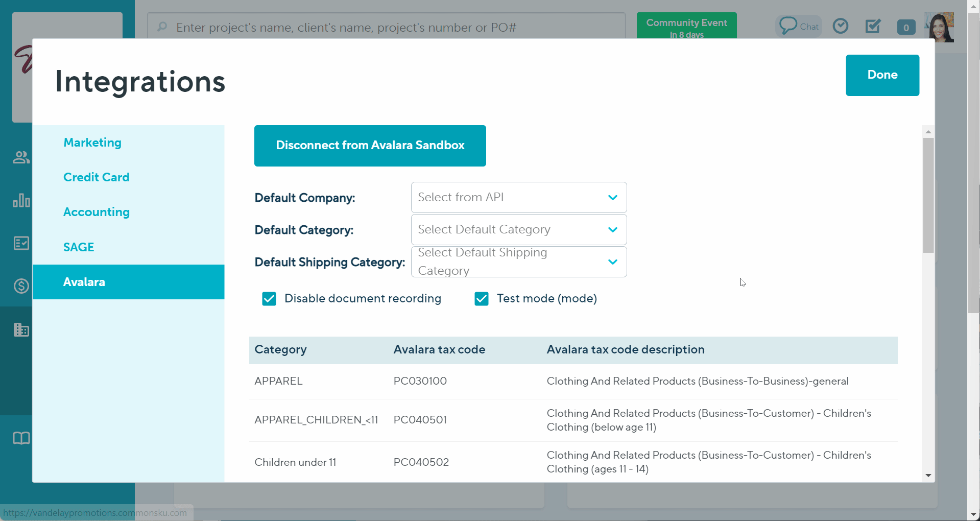Click the tasks checkbox icon in the header

pos(872,26)
